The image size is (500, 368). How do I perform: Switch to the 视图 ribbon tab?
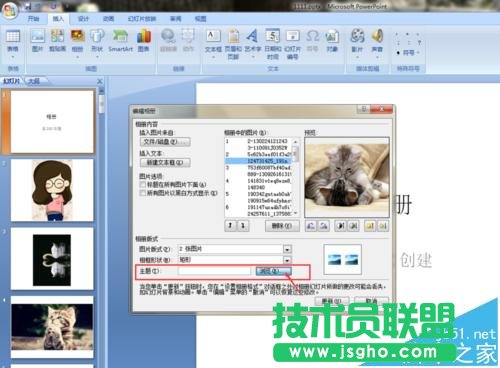(200, 19)
